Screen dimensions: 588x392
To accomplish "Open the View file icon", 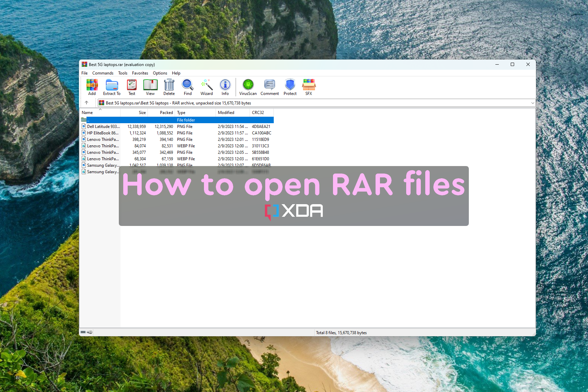I will (x=150, y=87).
